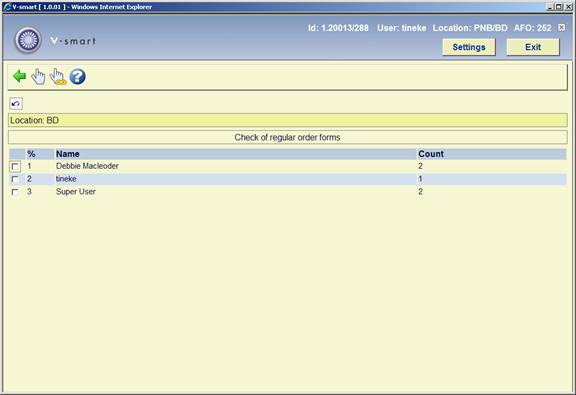576x395 pixels.
Task: Select the row named Super User
Action: 287,192
